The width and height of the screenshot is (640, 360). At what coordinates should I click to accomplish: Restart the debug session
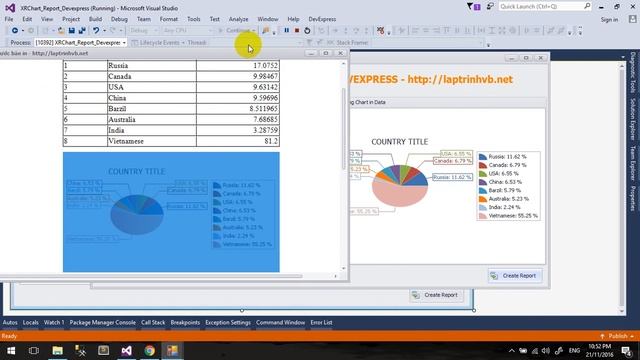[307, 31]
